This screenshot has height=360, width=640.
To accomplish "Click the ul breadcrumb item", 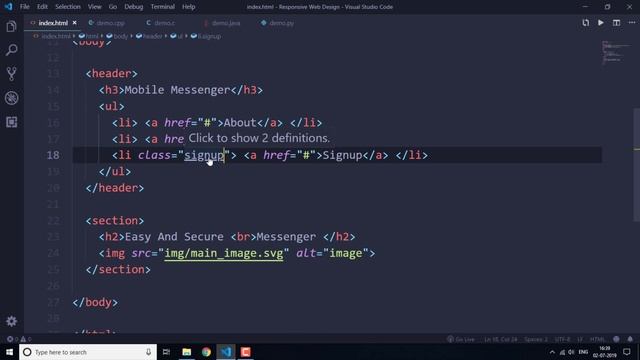I will click(x=177, y=36).
